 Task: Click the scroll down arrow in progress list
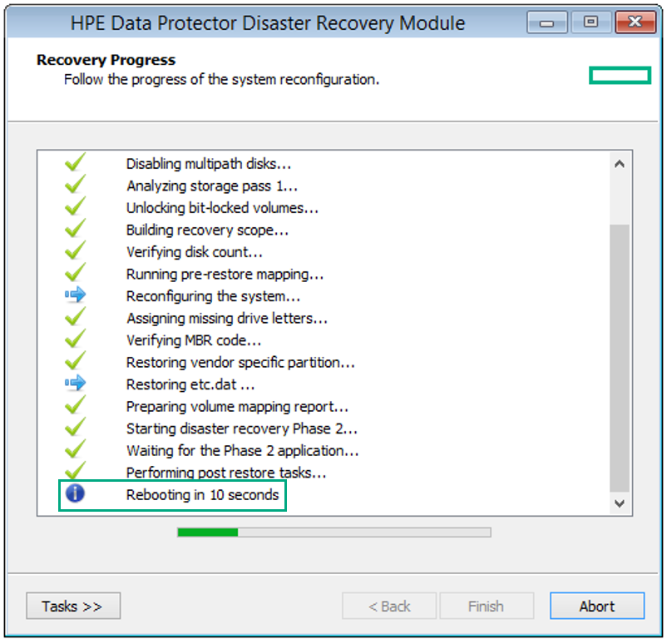click(620, 503)
